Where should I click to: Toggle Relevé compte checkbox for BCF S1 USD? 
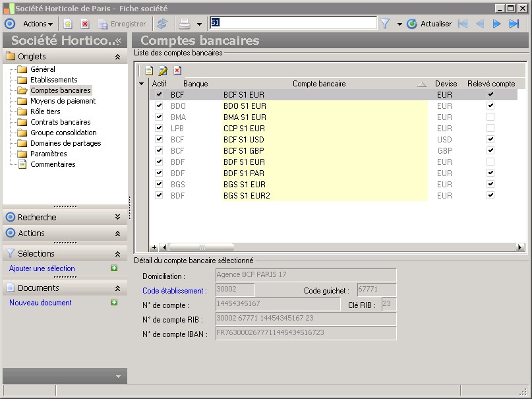pyautogui.click(x=490, y=139)
